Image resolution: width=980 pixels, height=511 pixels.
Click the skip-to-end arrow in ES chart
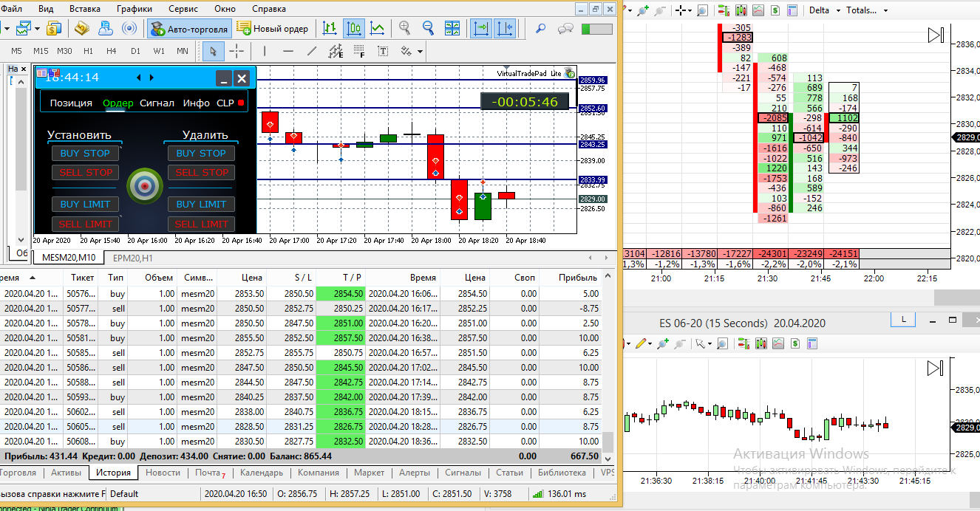coord(936,368)
